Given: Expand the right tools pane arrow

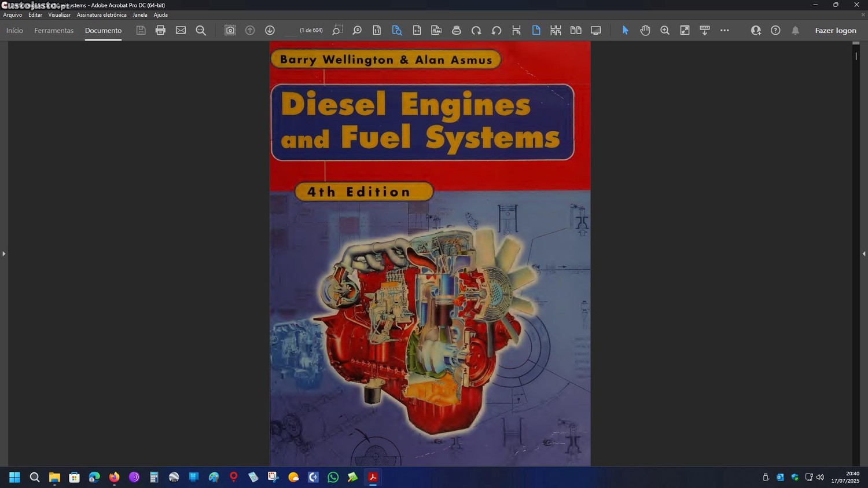Looking at the screenshot, I should pyautogui.click(x=864, y=254).
